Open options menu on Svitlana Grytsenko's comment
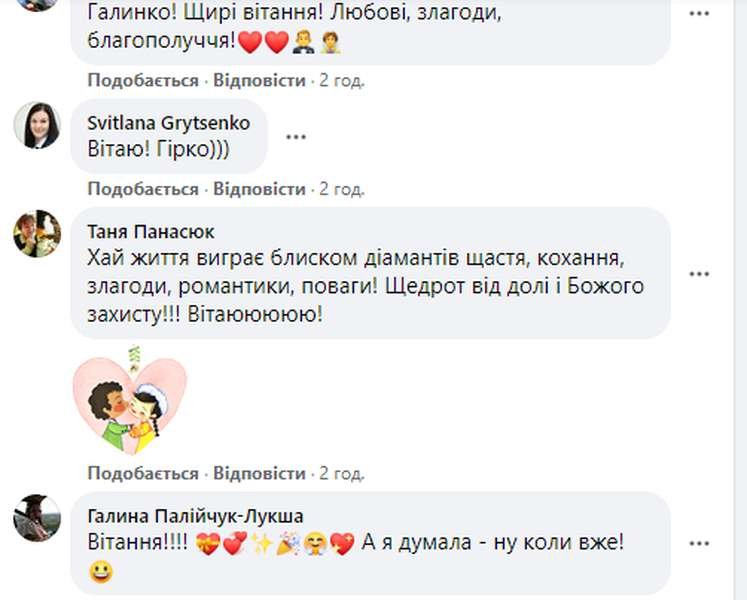The image size is (747, 600). [295, 136]
